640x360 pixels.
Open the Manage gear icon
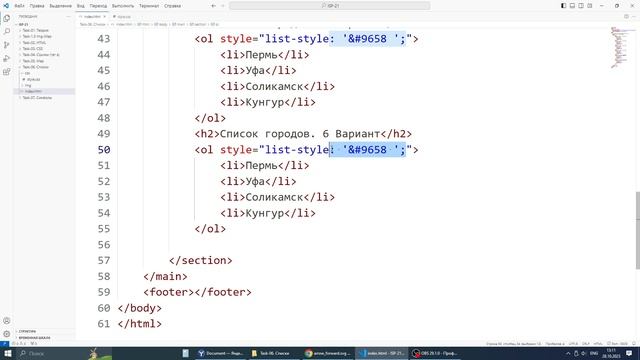7,334
